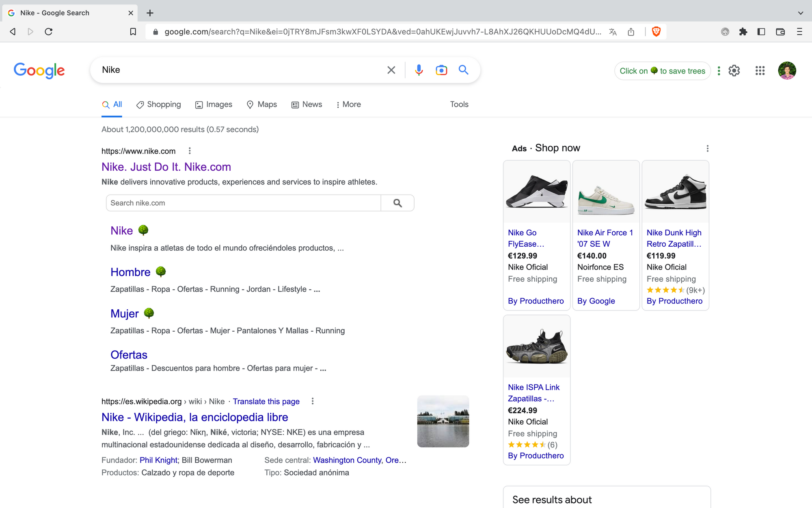Open Google apps grid menu

760,71
